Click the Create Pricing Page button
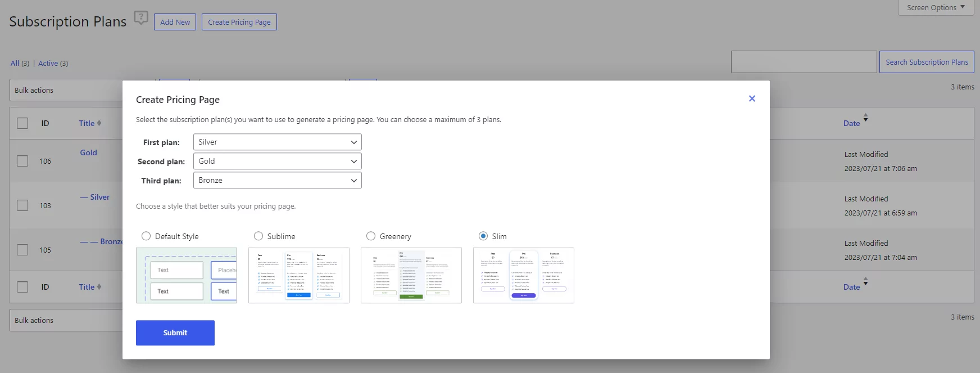The image size is (980, 373). click(x=239, y=22)
